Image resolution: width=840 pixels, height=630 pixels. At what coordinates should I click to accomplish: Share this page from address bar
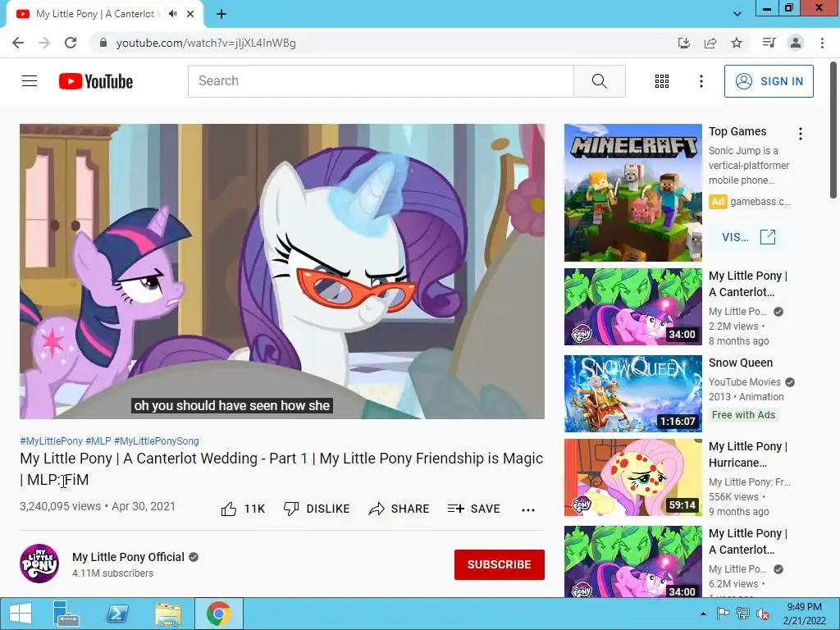710,43
